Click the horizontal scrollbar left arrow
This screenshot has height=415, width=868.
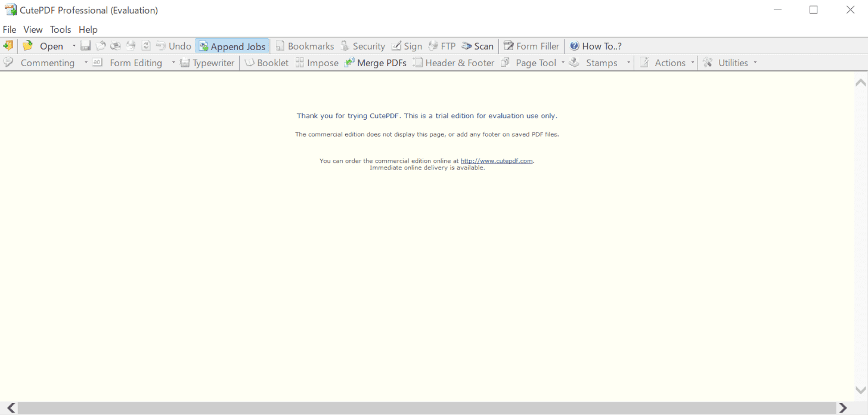pyautogui.click(x=10, y=408)
